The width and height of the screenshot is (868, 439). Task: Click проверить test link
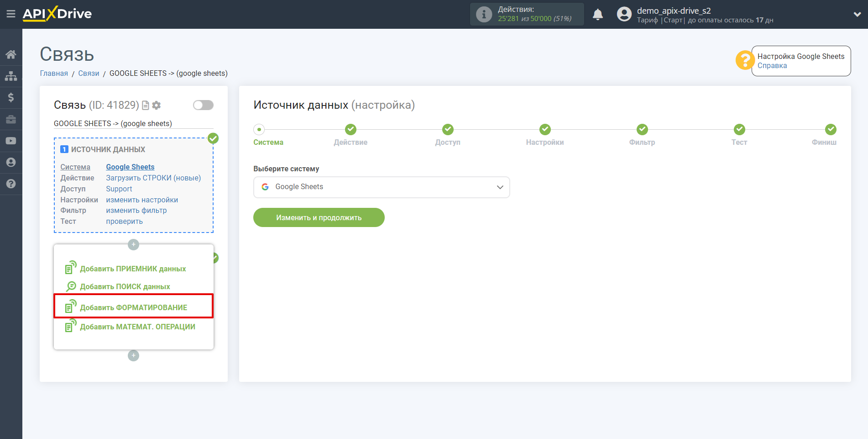tap(124, 222)
